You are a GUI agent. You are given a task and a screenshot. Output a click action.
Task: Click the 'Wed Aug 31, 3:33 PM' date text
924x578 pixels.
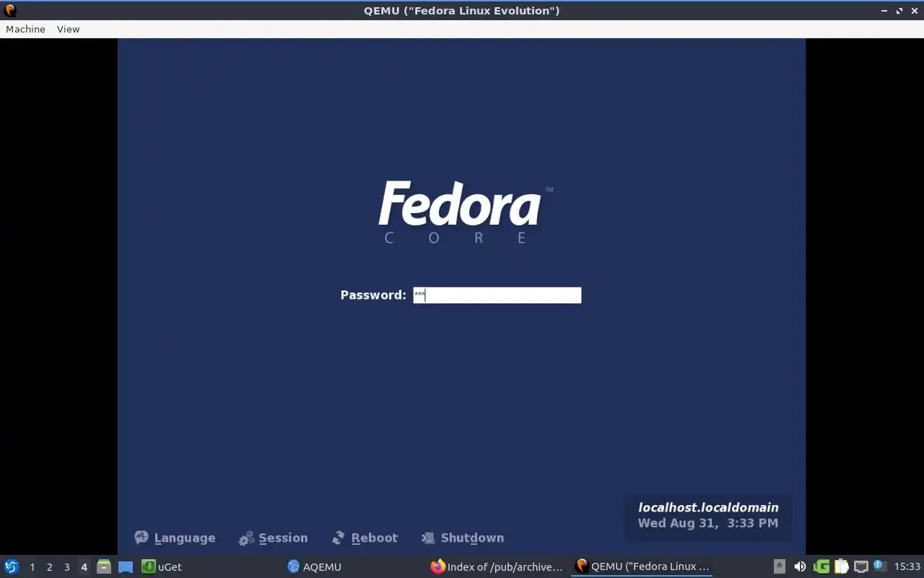click(708, 523)
